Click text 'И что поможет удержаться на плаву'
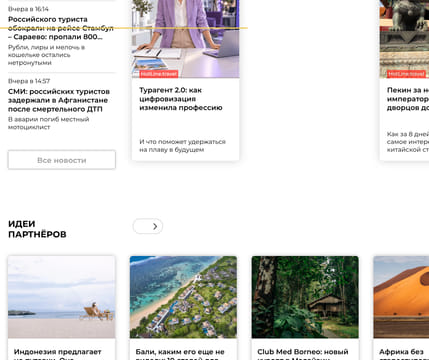The width and height of the screenshot is (429, 360). click(182, 146)
